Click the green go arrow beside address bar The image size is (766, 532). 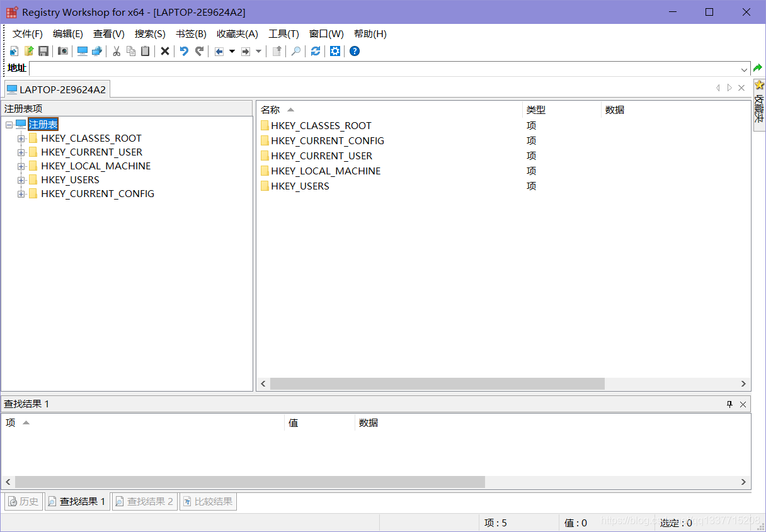[x=758, y=68]
